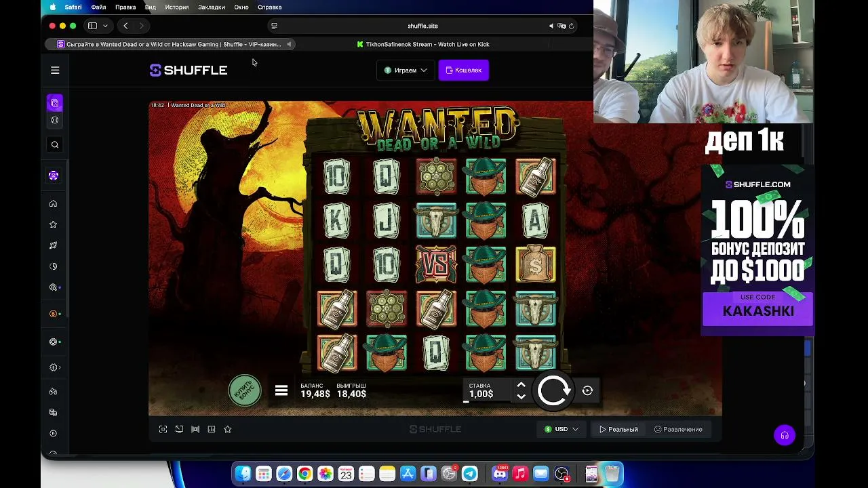This screenshot has height=488, width=868.
Task: Launch Google Chrome from the Dock
Action: click(304, 474)
